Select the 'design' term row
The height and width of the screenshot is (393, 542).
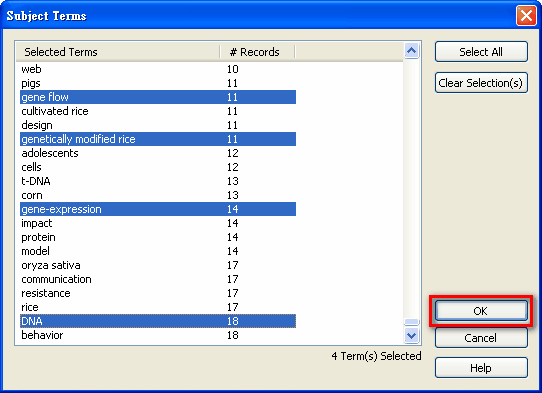(158, 125)
